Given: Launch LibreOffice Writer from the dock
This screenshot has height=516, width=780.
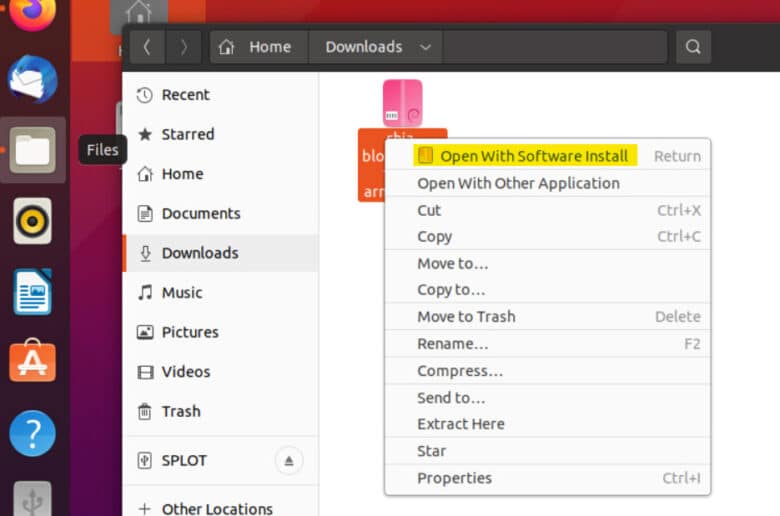Looking at the screenshot, I should coord(32,292).
